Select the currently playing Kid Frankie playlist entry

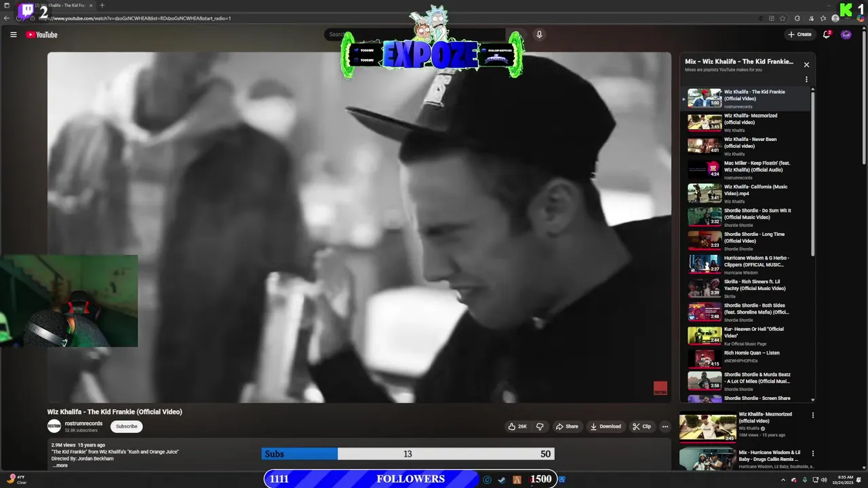746,98
